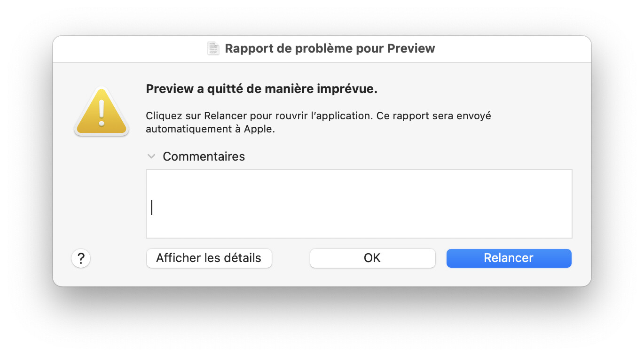The image size is (644, 356).
Task: Click the word Preview in the window title
Action: pyautogui.click(x=411, y=48)
